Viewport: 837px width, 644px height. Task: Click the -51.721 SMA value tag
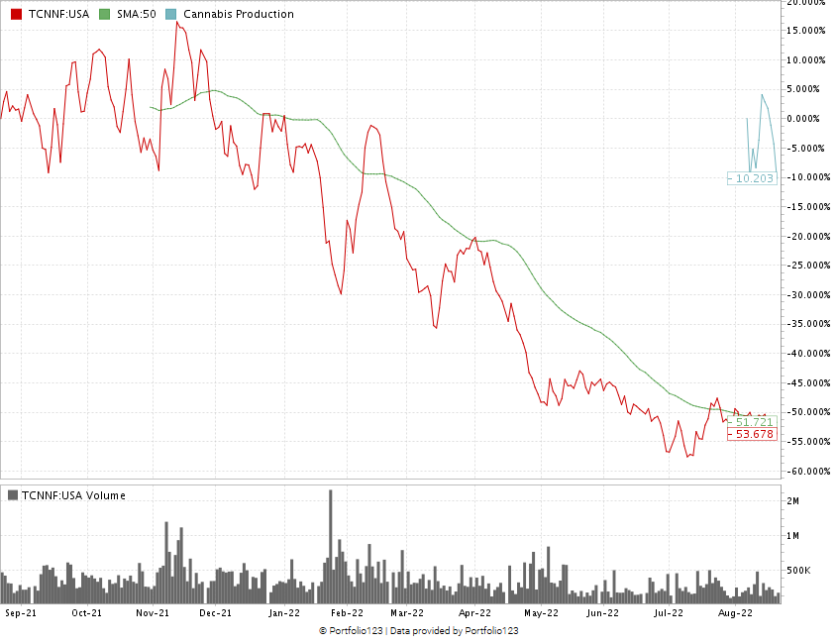tap(752, 422)
